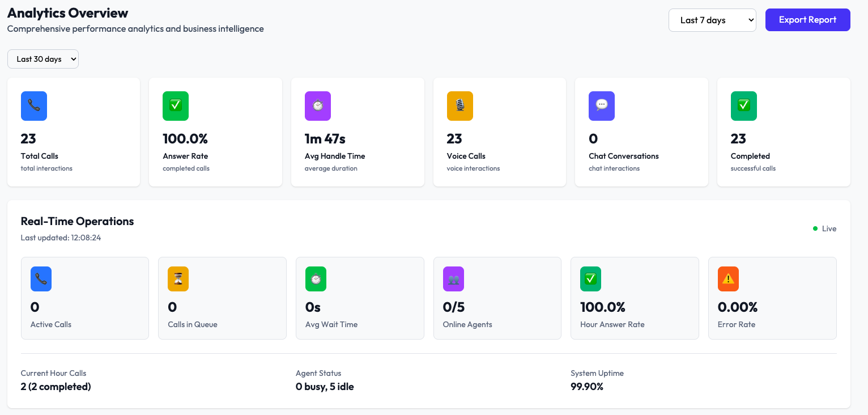
Task: Click the 100.0% value on Answer Rate card
Action: (185, 138)
